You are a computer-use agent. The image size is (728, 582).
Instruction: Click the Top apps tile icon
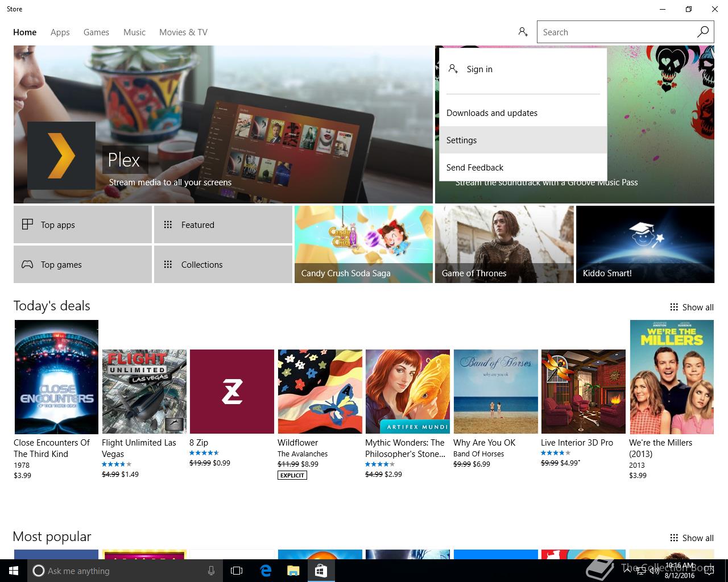point(27,225)
